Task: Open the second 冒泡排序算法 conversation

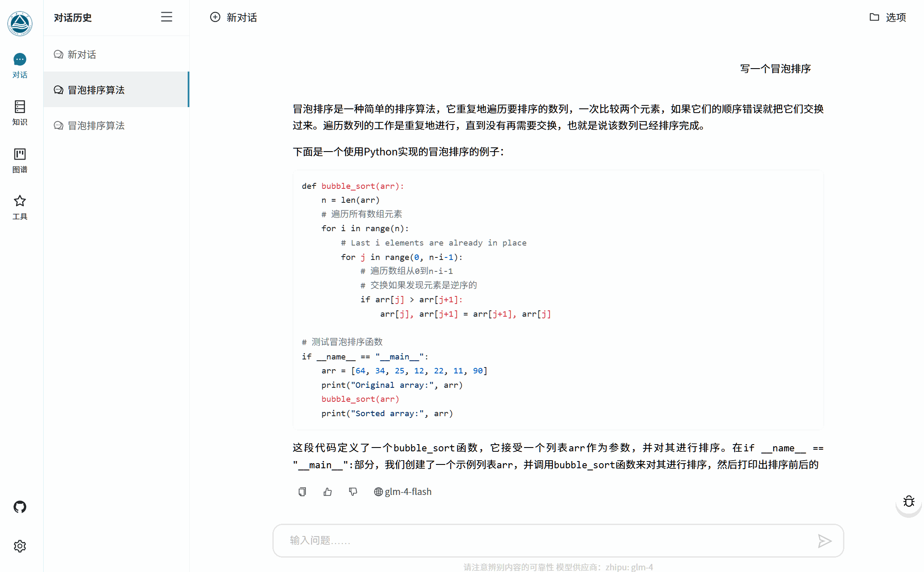Action: (x=96, y=125)
